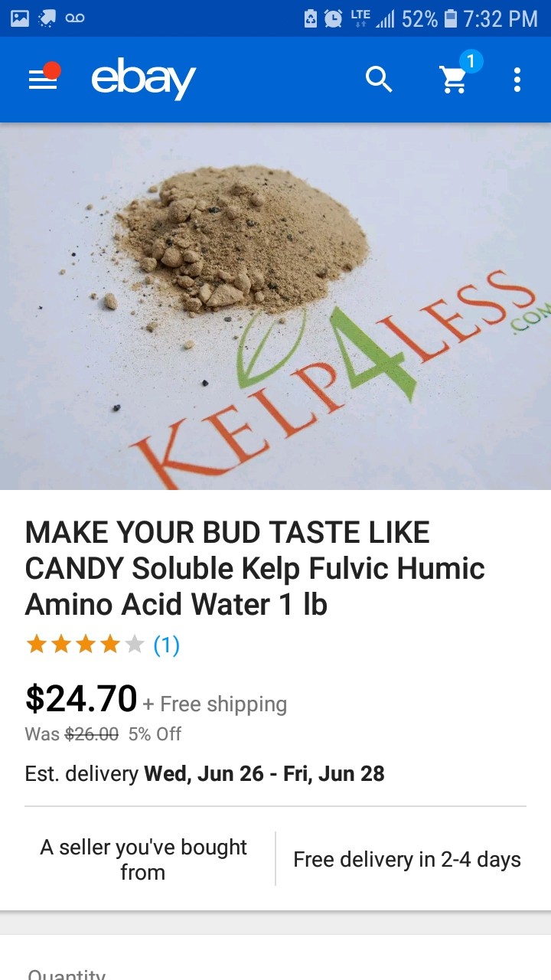
Task: Tap the four-star rating stars
Action: click(x=85, y=645)
